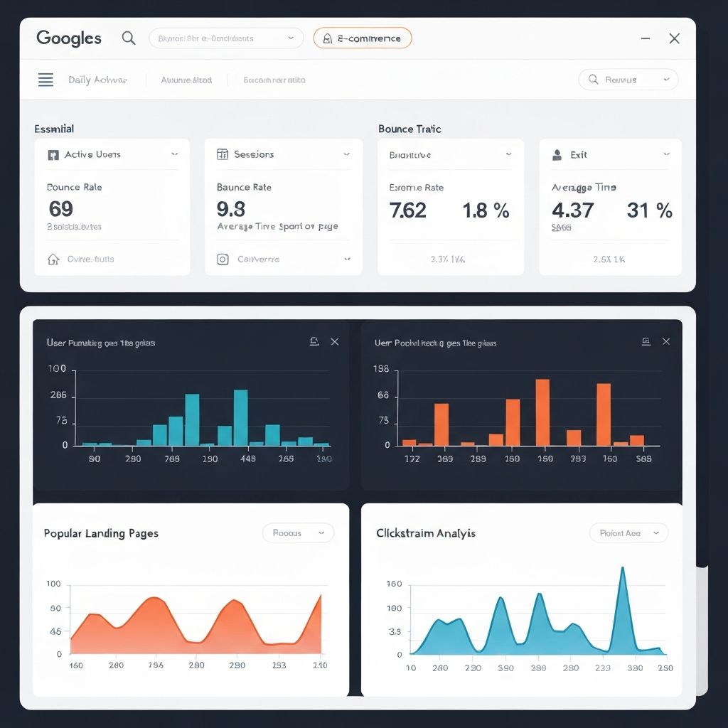Click the Sessions panel icon
The height and width of the screenshot is (728, 728).
coord(224,154)
